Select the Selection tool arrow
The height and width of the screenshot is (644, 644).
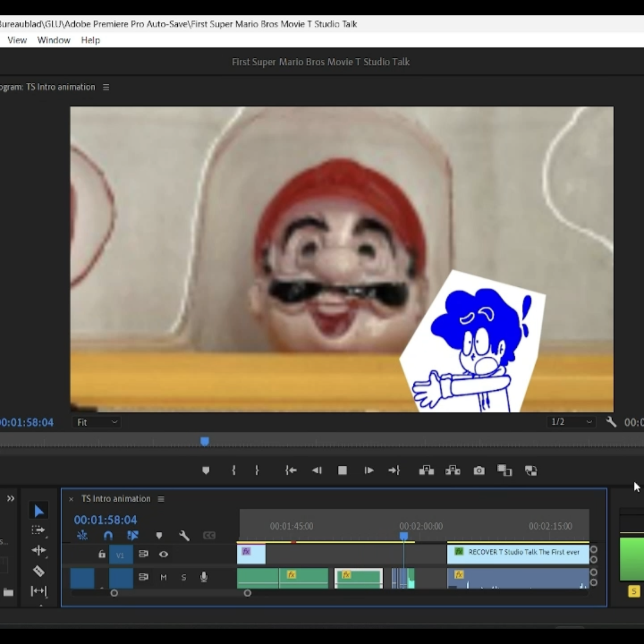pyautogui.click(x=39, y=511)
